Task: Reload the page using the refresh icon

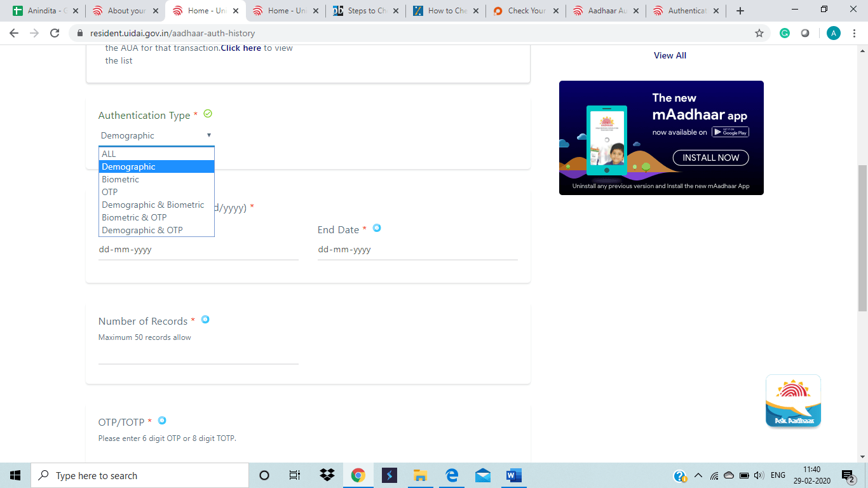Action: [55, 33]
